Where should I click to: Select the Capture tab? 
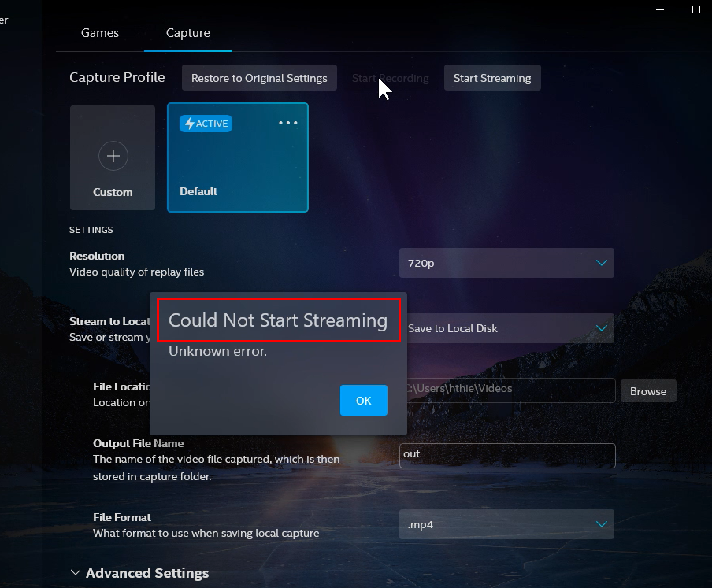[x=187, y=33]
